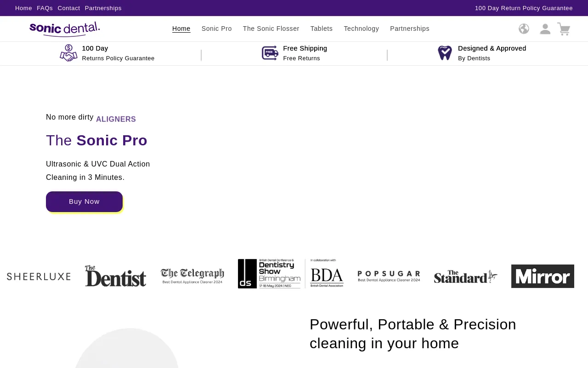Image resolution: width=588 pixels, height=368 pixels.
Task: Click the account profile icon
Action: [545, 29]
